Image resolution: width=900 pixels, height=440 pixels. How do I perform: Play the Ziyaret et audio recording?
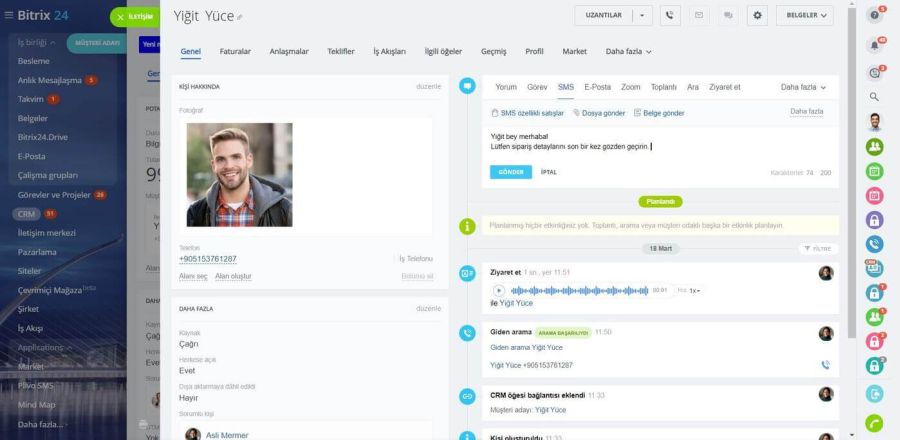[499, 290]
